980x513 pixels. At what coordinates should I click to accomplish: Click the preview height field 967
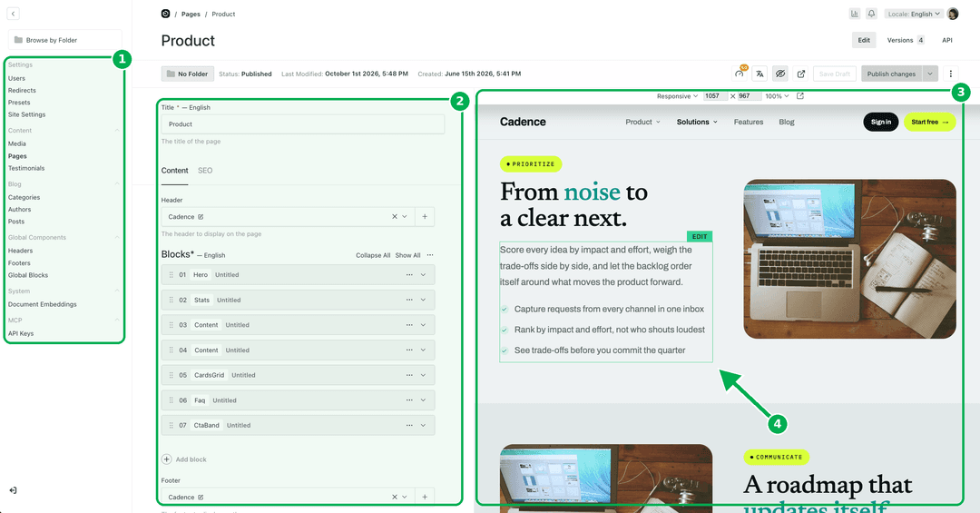(x=750, y=96)
